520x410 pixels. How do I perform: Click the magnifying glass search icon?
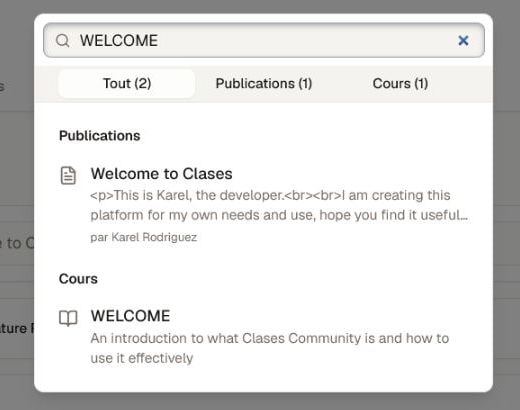click(x=62, y=41)
